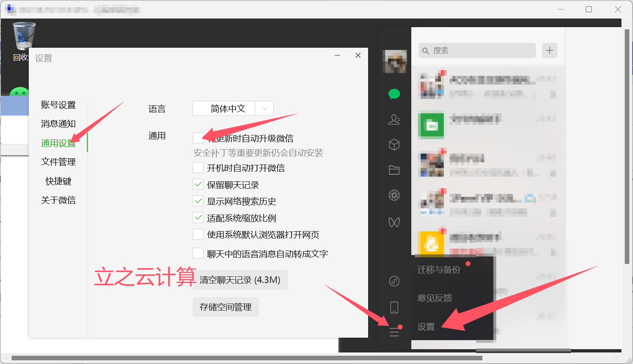
Task: Open the Channels butterfly icon
Action: [x=394, y=222]
